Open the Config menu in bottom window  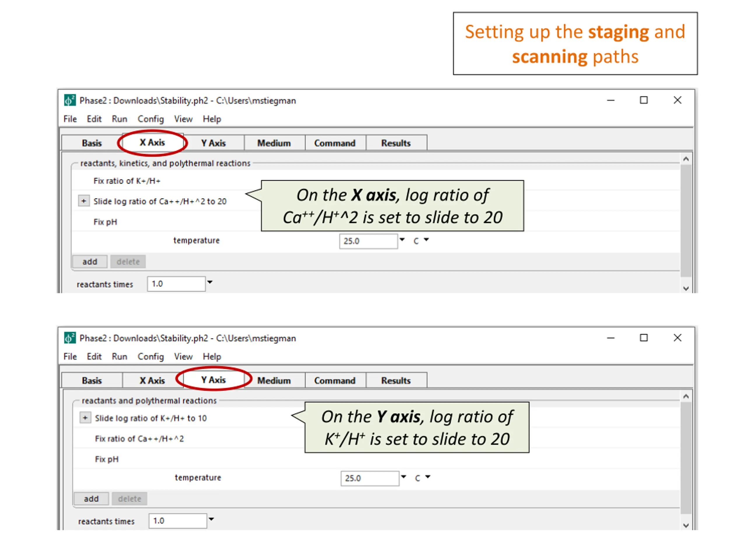(x=150, y=357)
